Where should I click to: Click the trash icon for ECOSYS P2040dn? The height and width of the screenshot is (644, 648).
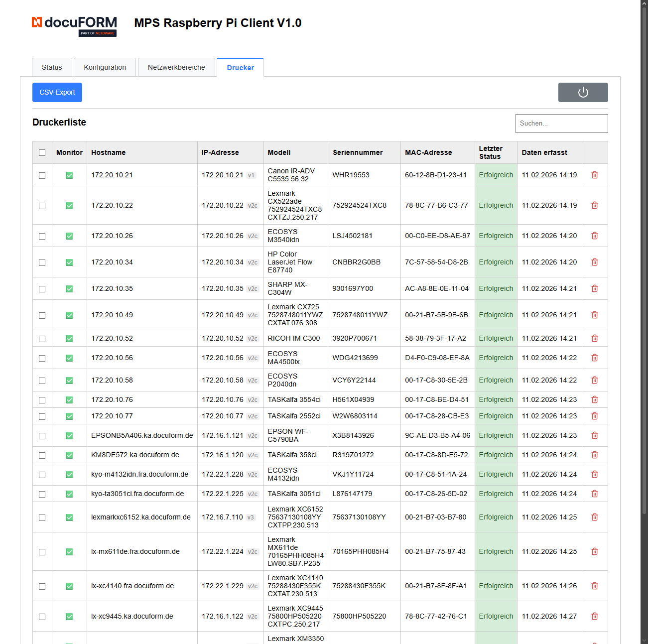pos(594,380)
